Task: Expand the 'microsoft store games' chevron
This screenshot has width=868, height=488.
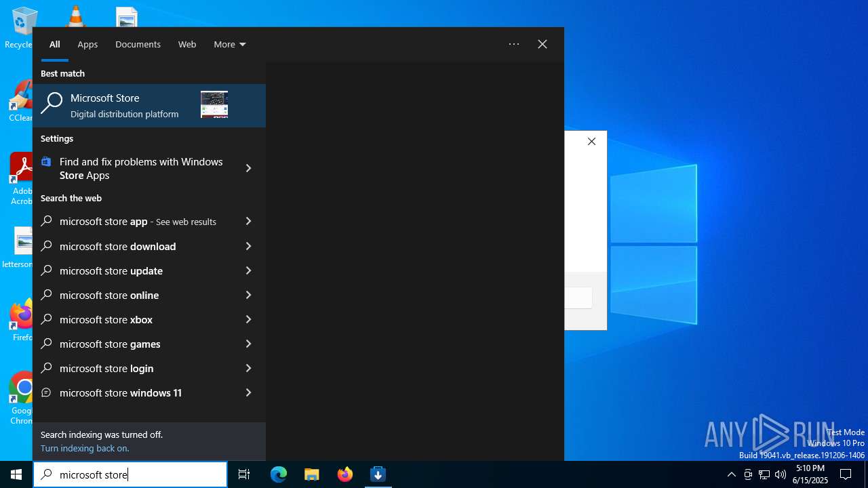Action: point(248,344)
